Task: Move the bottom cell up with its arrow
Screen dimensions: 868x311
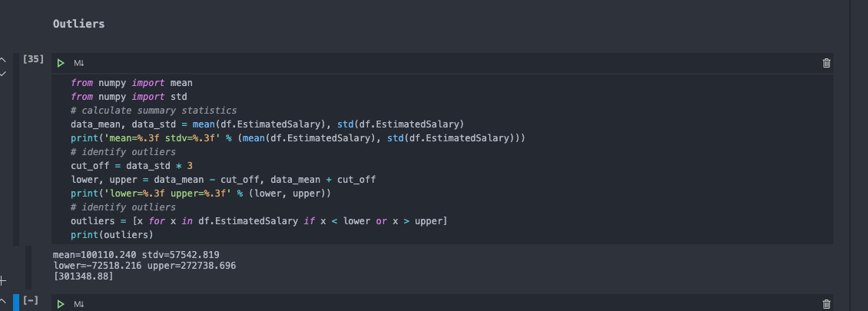Action: (3, 300)
